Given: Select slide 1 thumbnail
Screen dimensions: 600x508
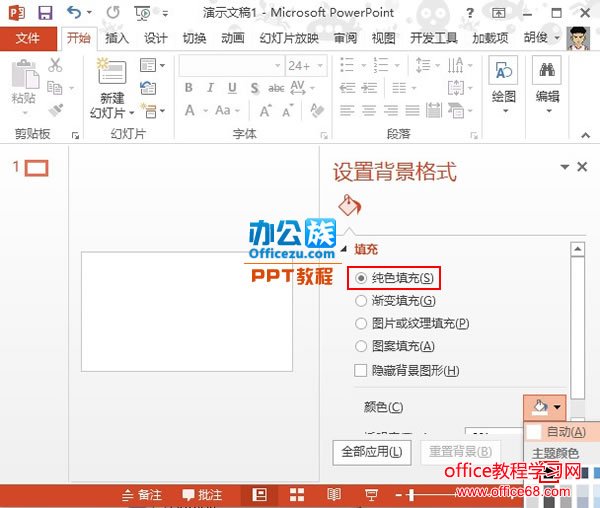Looking at the screenshot, I should [x=36, y=168].
